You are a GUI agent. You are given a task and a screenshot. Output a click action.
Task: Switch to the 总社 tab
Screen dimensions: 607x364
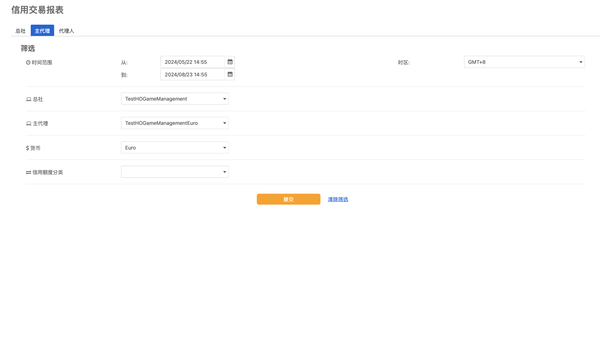21,31
